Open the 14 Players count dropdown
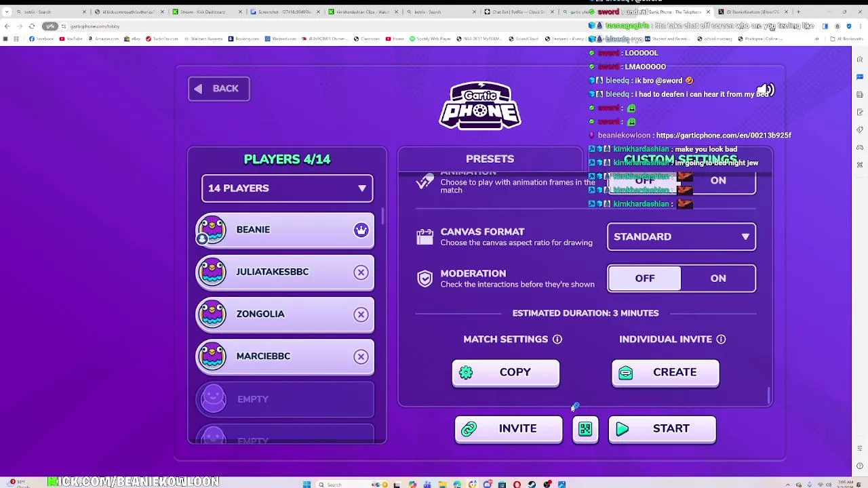The width and height of the screenshot is (868, 488). point(287,188)
